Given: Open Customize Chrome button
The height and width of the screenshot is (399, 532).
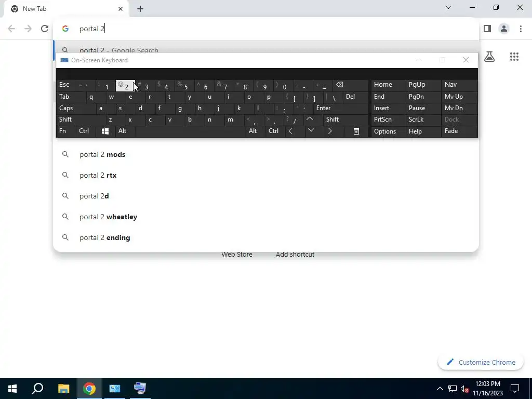Looking at the screenshot, I should pos(481,362).
